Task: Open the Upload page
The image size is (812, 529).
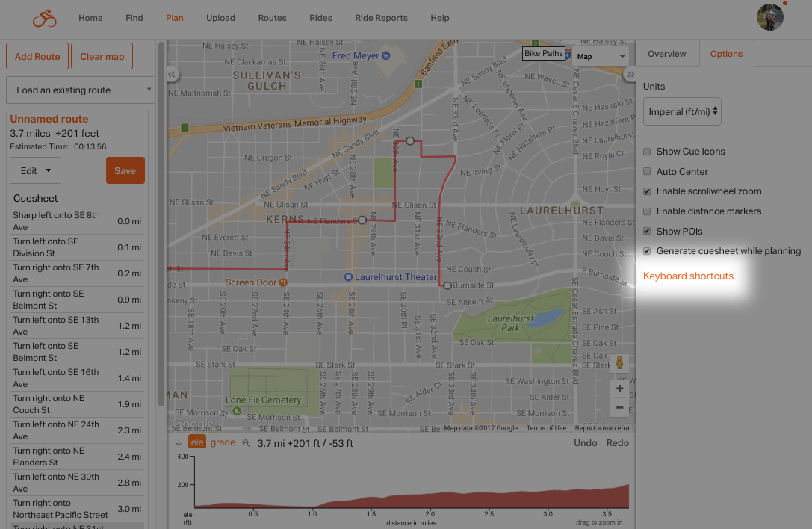Action: pyautogui.click(x=220, y=18)
